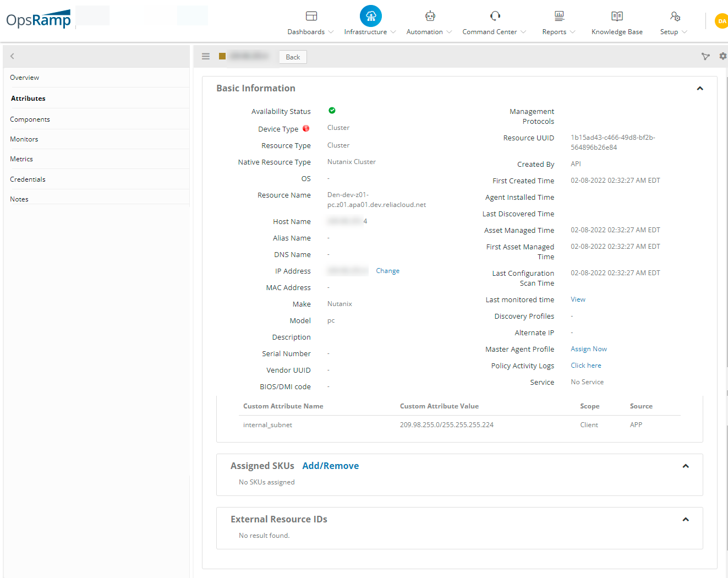The width and height of the screenshot is (728, 578).
Task: Click the Resource UUID value text
Action: point(613,143)
